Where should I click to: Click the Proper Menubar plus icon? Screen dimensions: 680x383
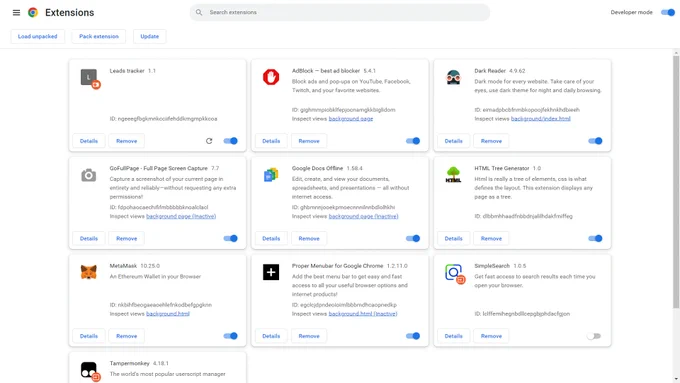pos(271,272)
